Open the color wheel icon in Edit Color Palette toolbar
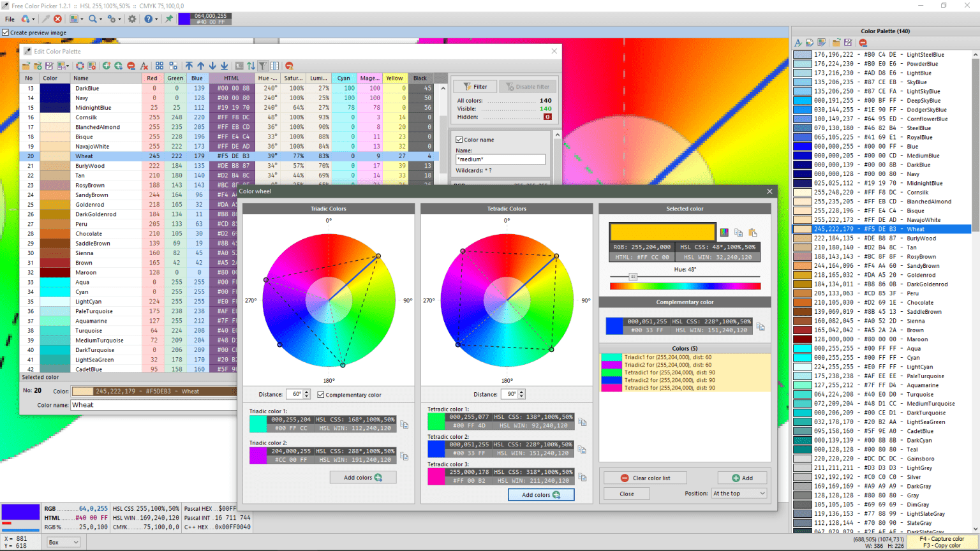Viewport: 980px width, 551px height. tap(80, 66)
